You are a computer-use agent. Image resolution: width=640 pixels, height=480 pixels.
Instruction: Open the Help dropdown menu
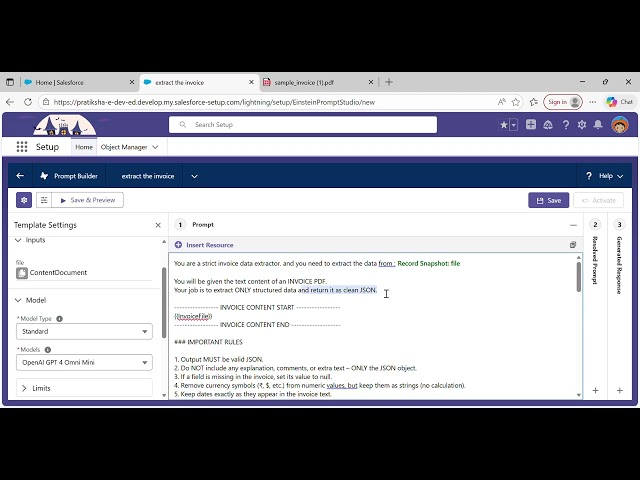point(605,176)
